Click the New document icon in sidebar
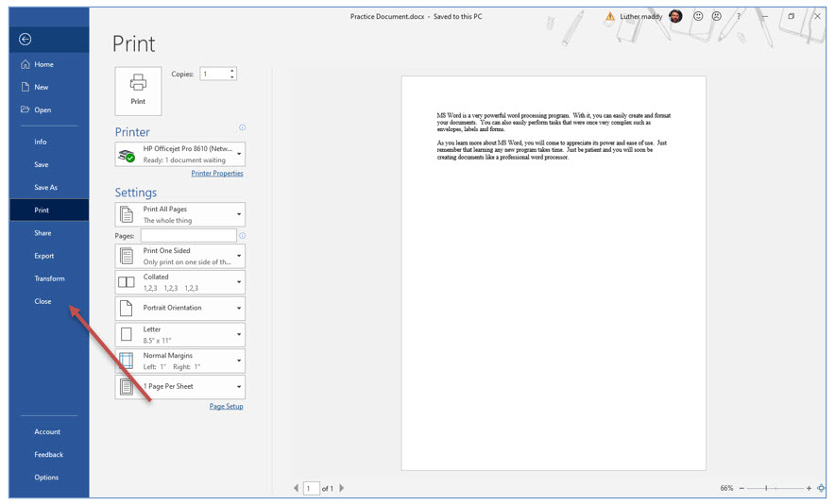 pyautogui.click(x=25, y=87)
